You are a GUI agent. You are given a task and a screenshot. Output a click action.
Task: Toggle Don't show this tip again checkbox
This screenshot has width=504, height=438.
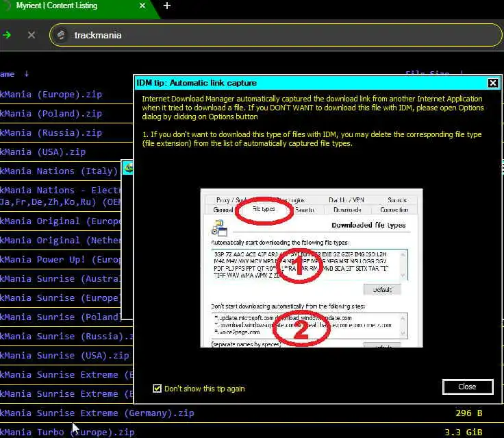coord(157,389)
